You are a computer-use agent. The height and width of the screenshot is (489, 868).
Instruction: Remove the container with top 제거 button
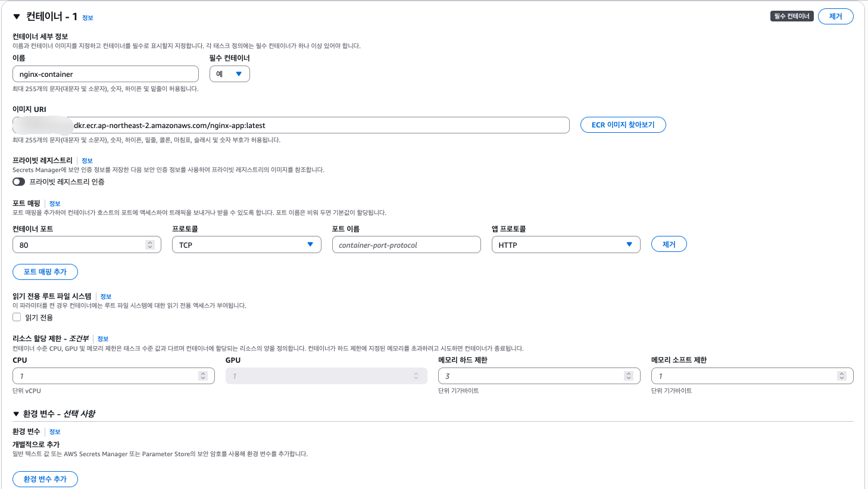(835, 17)
